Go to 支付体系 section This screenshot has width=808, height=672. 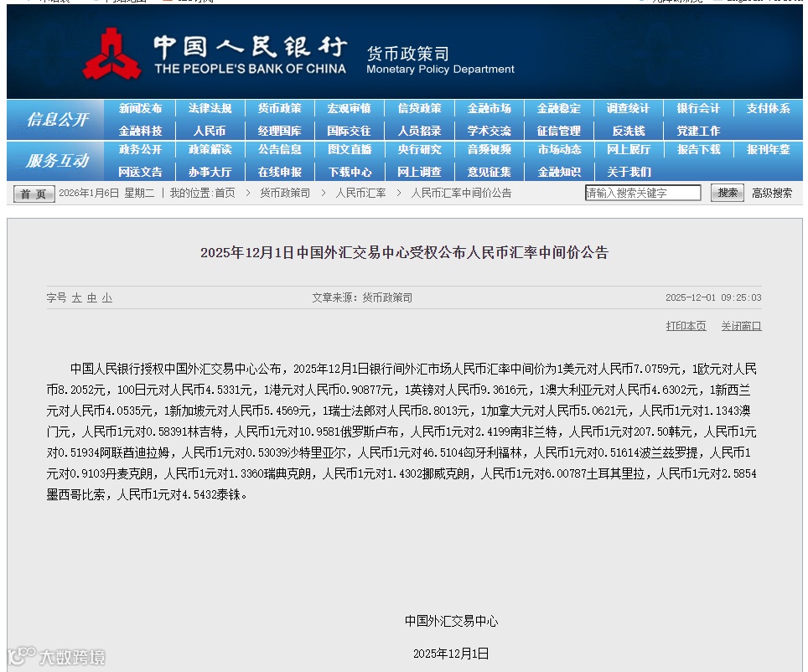769,109
